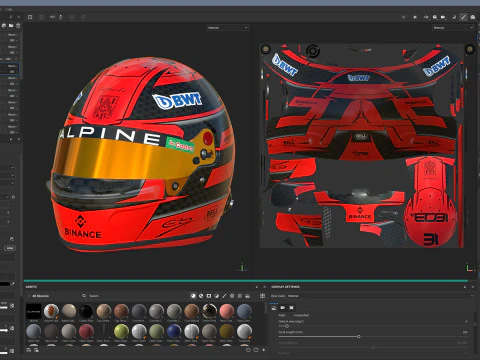480x360 pixels.
Task: Toggle the symmetry tool in top toolbar
Action: click(x=52, y=17)
